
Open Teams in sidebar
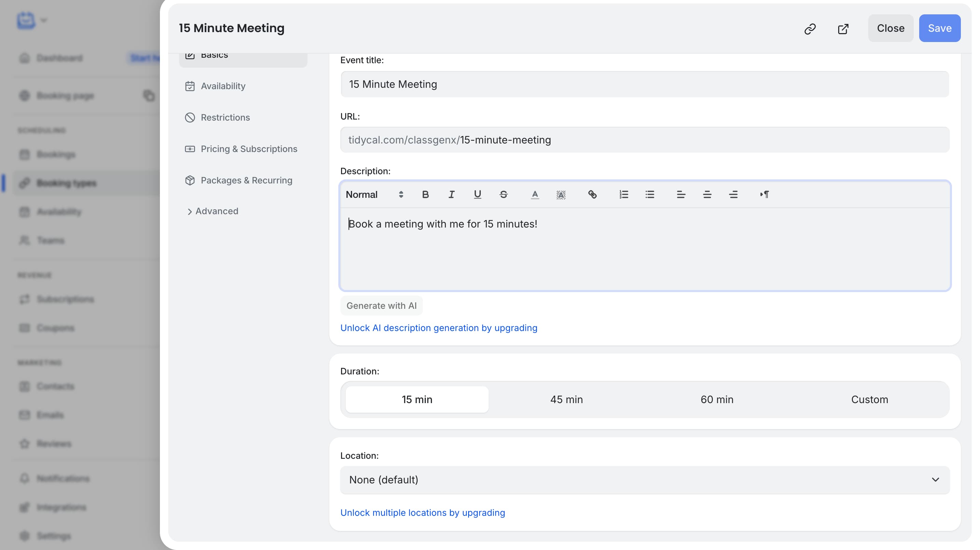click(51, 241)
